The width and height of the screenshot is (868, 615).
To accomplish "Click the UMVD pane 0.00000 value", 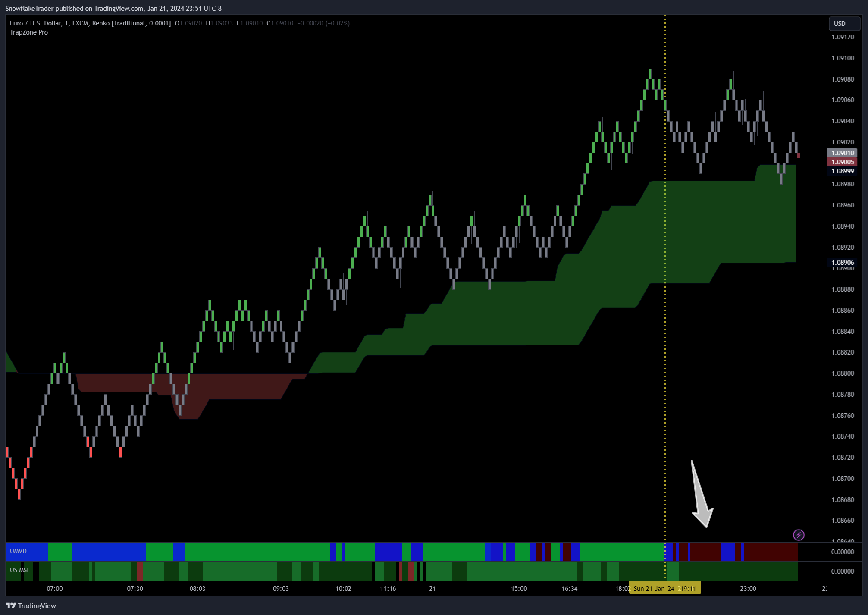I will [x=843, y=552].
